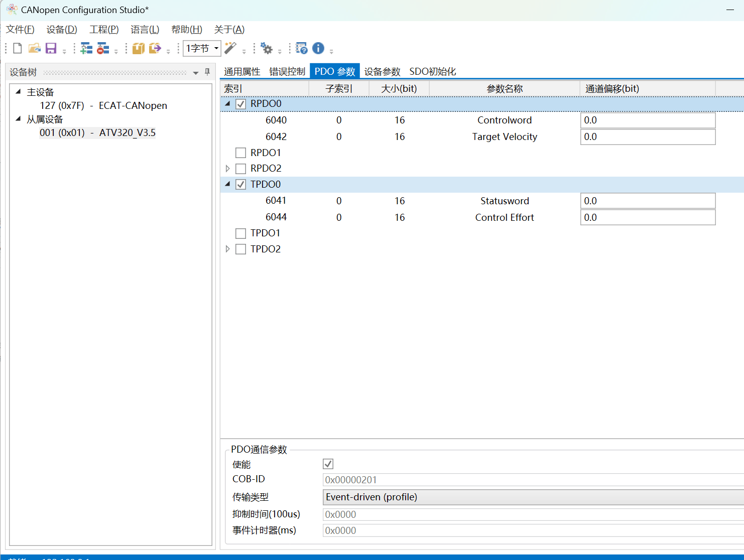
Task: Open the help document icon
Action: (301, 48)
